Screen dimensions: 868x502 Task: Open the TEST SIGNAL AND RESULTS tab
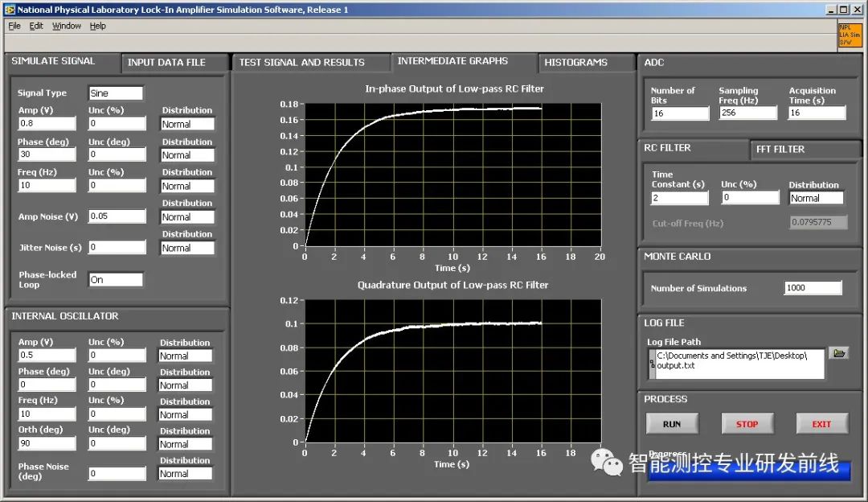point(311,63)
